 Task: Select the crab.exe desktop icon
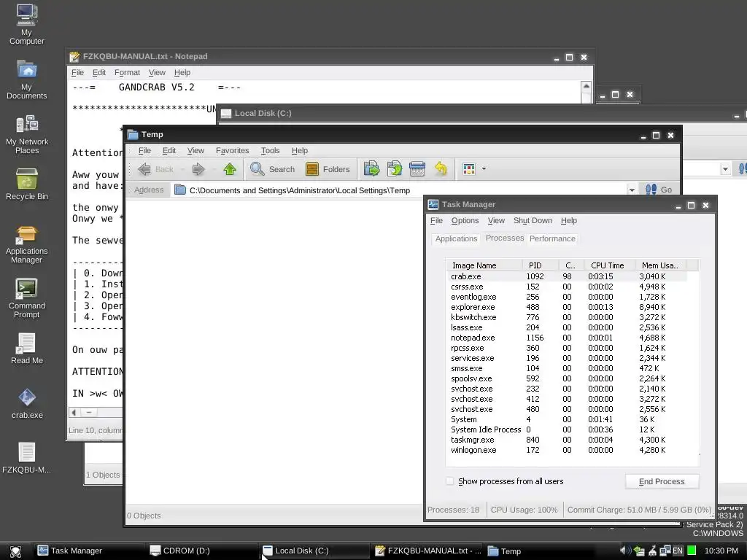(x=27, y=404)
